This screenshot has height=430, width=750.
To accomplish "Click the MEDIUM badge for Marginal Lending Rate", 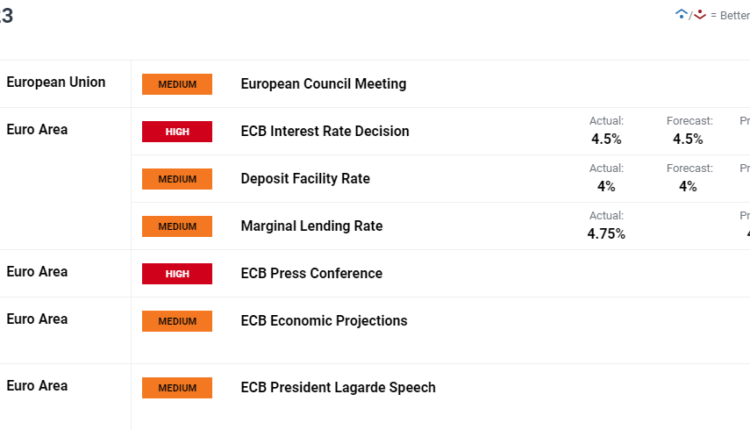I will pyautogui.click(x=177, y=226).
